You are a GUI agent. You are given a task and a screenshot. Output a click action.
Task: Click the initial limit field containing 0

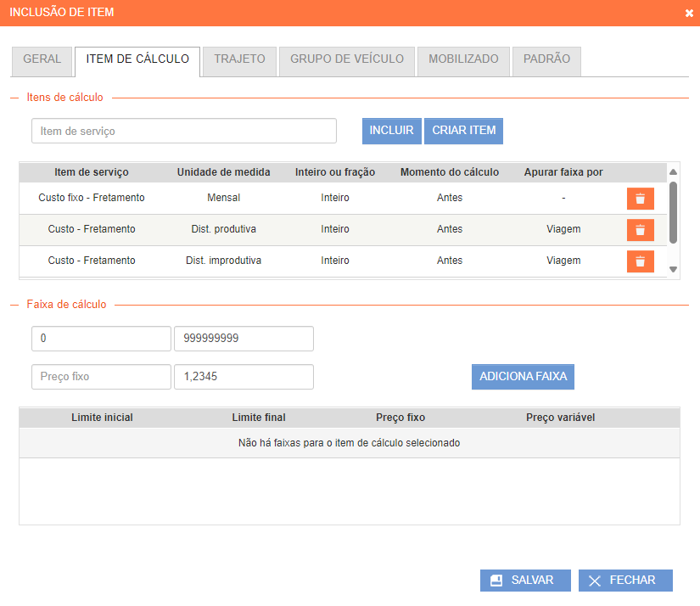(101, 339)
